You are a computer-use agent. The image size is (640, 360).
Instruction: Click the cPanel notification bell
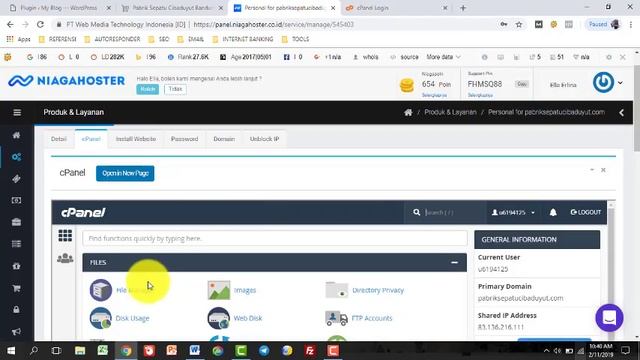click(x=553, y=212)
